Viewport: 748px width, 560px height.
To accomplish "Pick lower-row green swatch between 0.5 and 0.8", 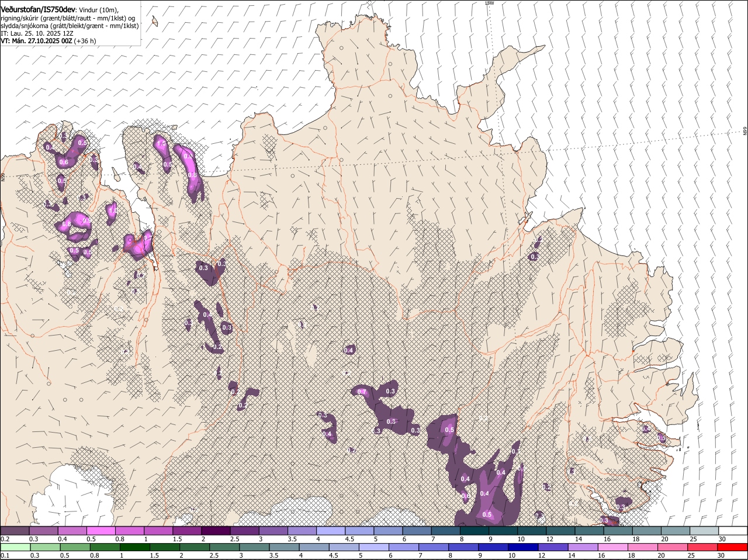I will pyautogui.click(x=75, y=547).
